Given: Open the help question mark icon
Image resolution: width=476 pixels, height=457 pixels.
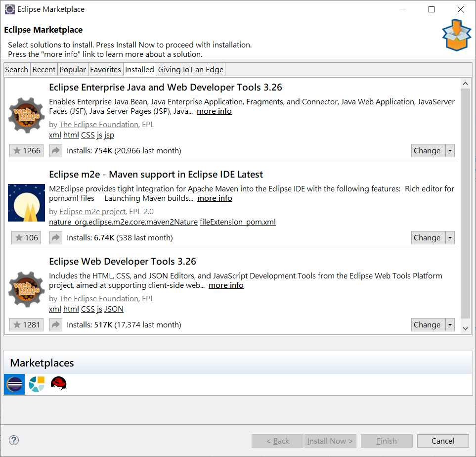Looking at the screenshot, I should tap(14, 440).
